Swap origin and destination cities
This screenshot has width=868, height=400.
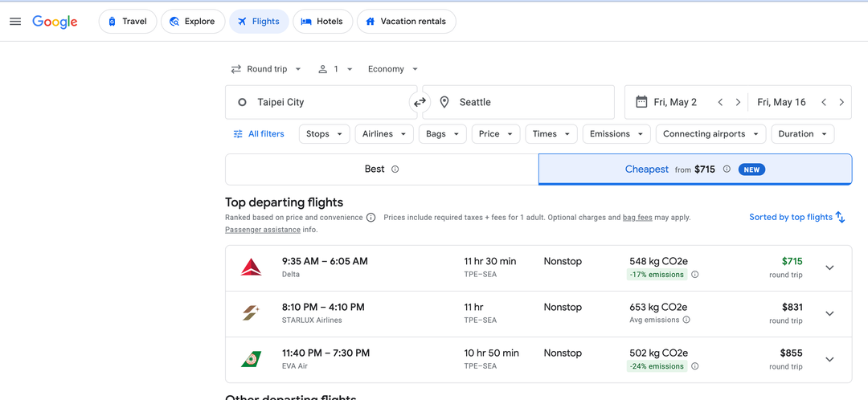coord(420,102)
